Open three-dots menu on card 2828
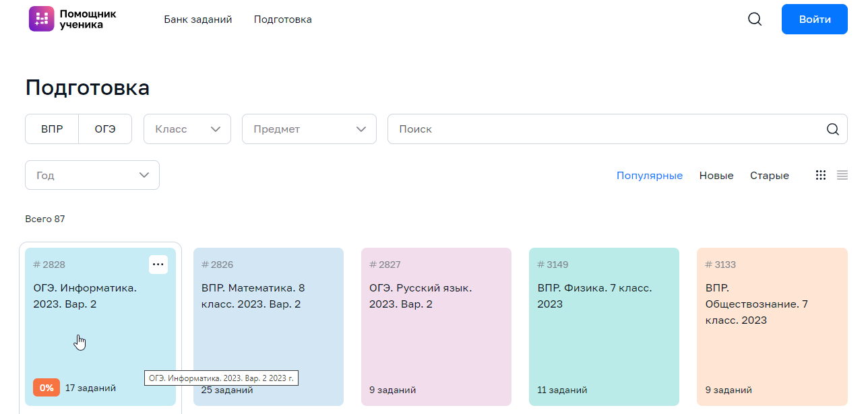This screenshot has height=414, width=868. pos(158,265)
